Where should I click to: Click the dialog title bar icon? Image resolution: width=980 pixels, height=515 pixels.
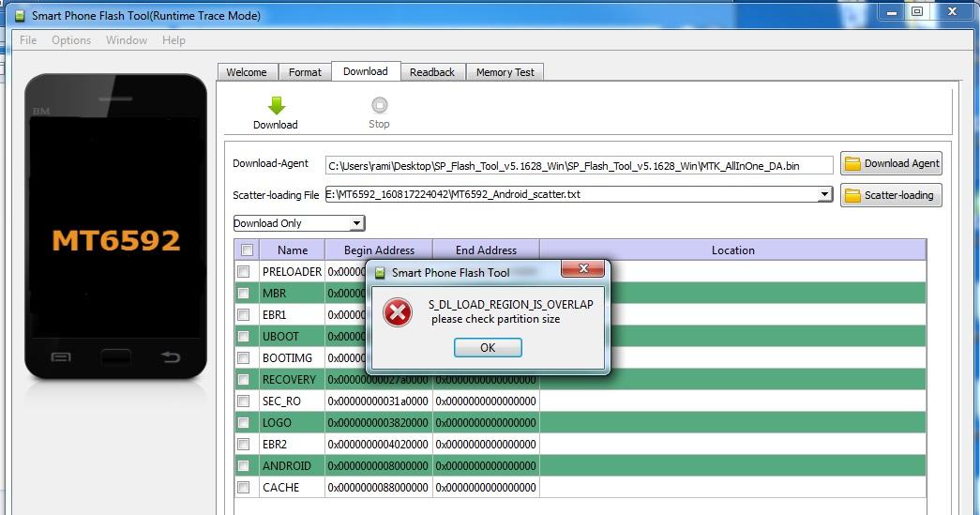(x=380, y=272)
